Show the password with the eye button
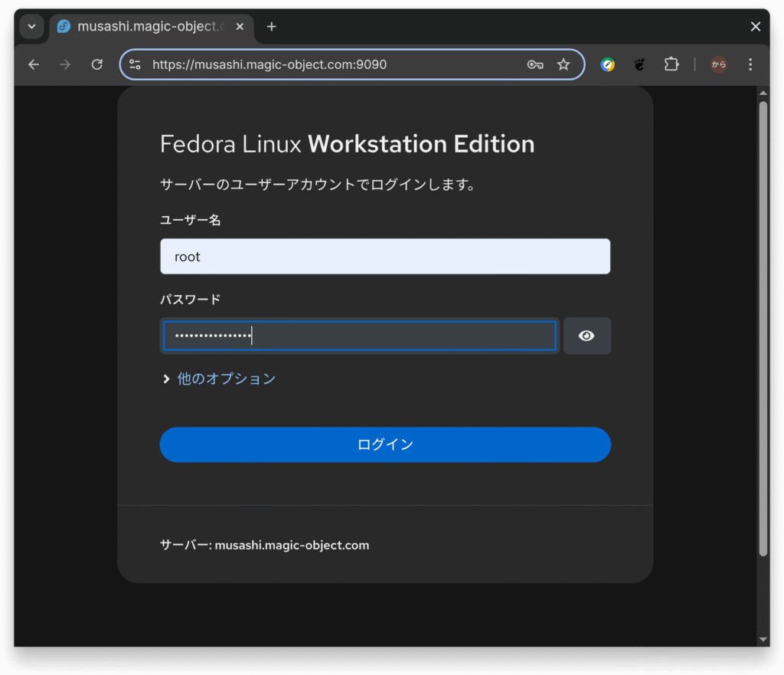This screenshot has height=675, width=784. pos(587,336)
